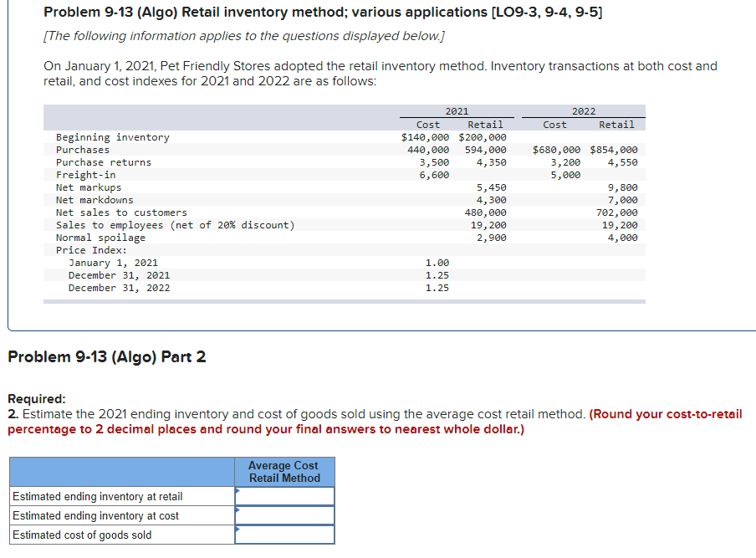The image size is (756, 558).
Task: Click the 480,000 net sales value
Action: tap(486, 212)
